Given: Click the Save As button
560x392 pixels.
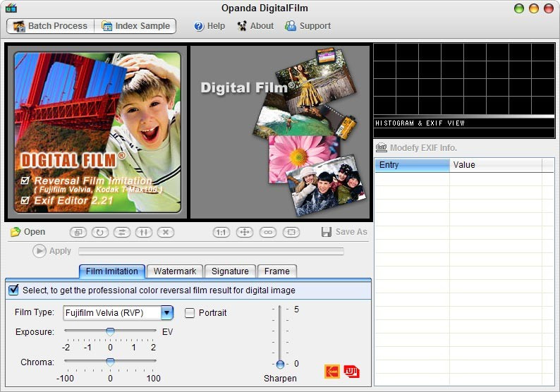Looking at the screenshot, I should [344, 232].
